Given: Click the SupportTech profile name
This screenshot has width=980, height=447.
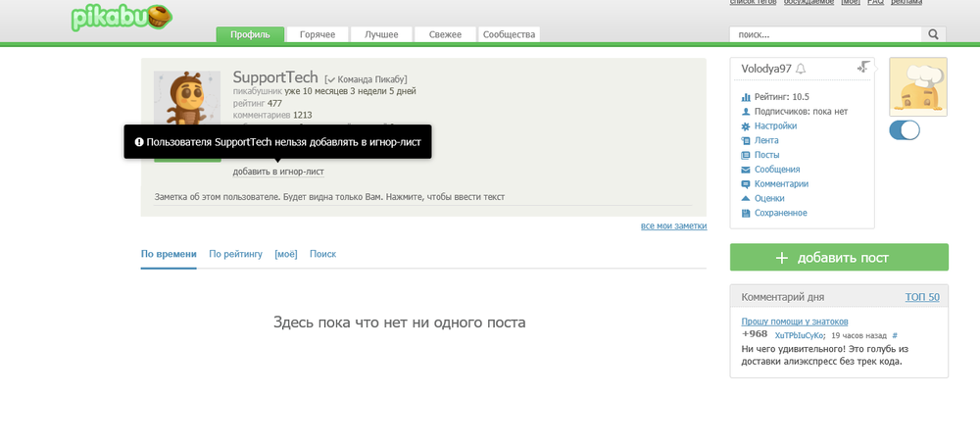Looking at the screenshot, I should point(275,77).
